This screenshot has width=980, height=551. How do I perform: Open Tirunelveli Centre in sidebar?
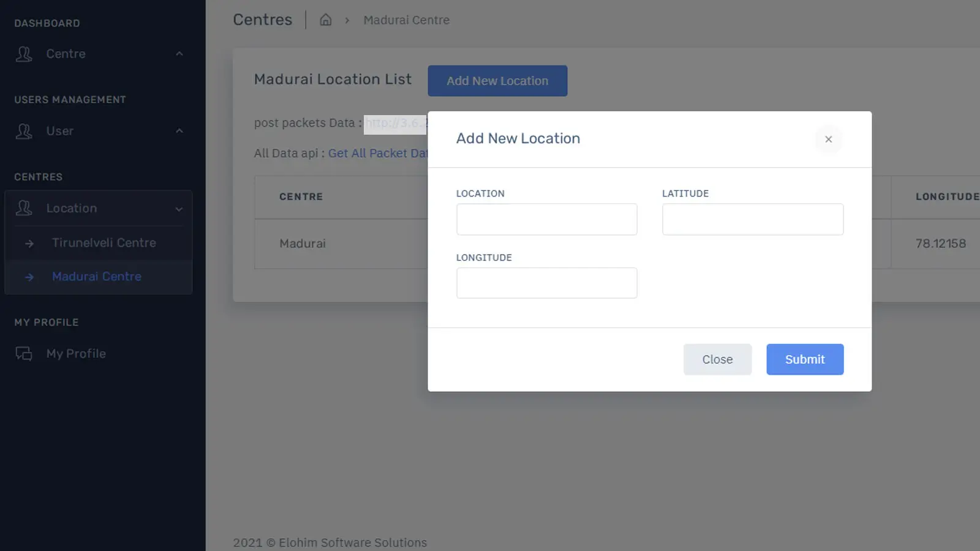pos(104,243)
